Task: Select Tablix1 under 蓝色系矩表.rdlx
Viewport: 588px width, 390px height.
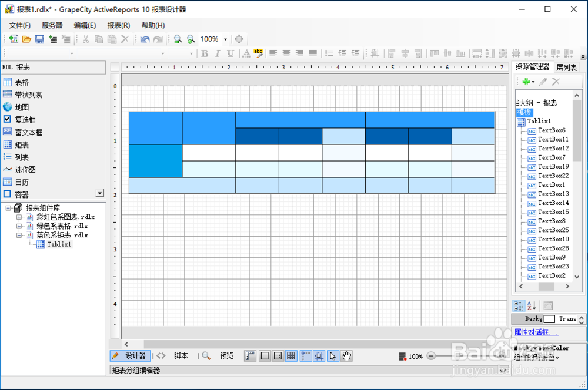Action: [x=59, y=244]
